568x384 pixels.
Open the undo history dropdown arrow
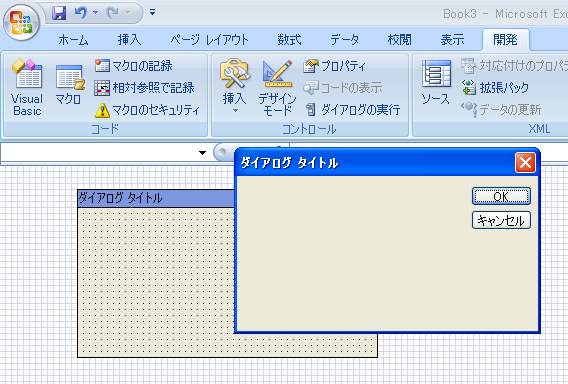coord(96,13)
